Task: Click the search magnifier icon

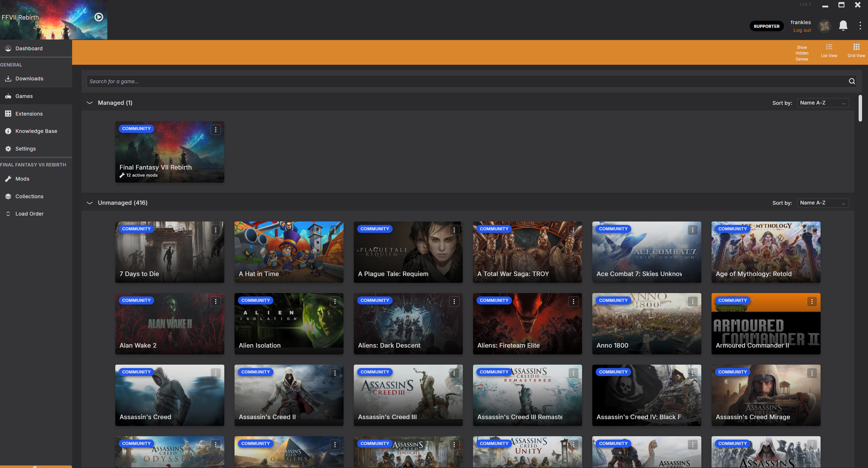Action: [852, 81]
